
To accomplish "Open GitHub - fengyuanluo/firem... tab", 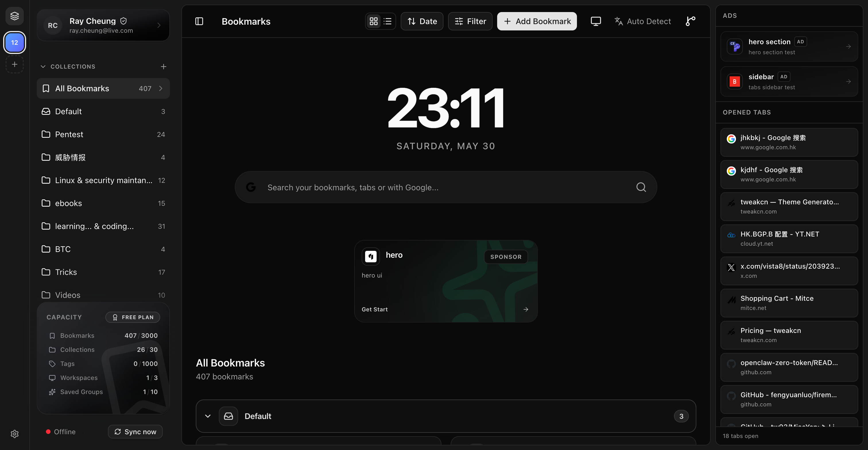I will [x=789, y=399].
